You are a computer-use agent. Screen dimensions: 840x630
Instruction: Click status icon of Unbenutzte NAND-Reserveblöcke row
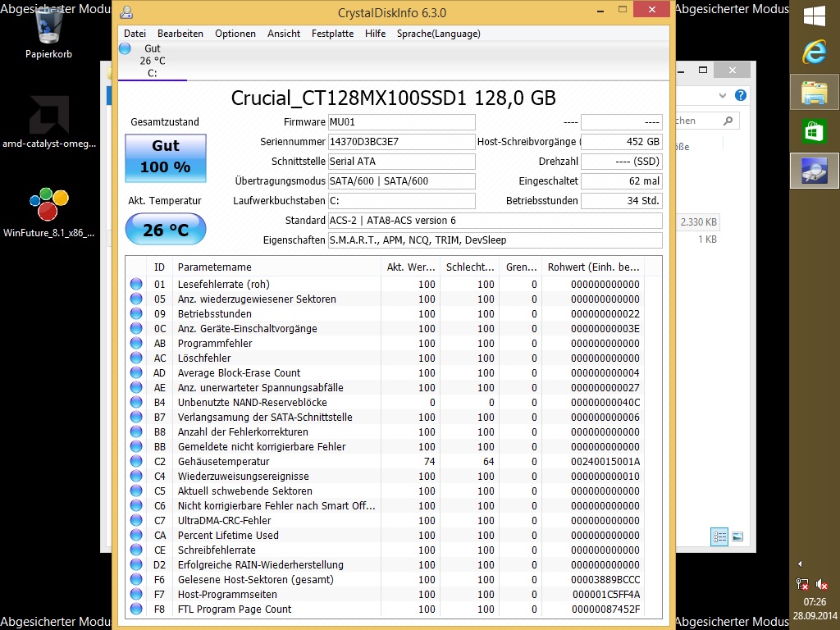click(136, 402)
